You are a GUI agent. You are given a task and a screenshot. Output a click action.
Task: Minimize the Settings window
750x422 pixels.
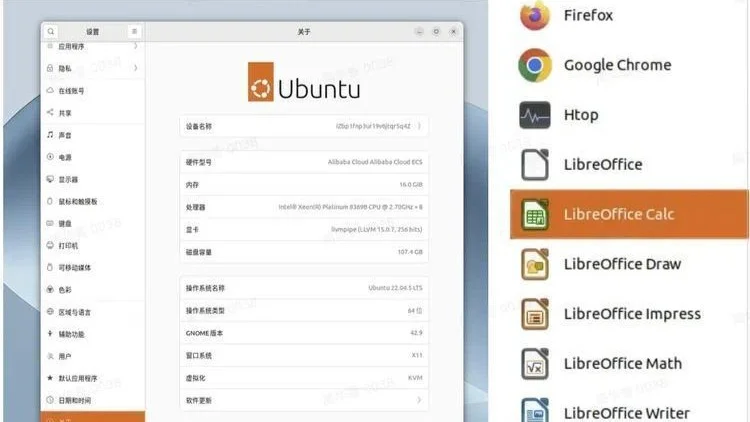[419, 32]
